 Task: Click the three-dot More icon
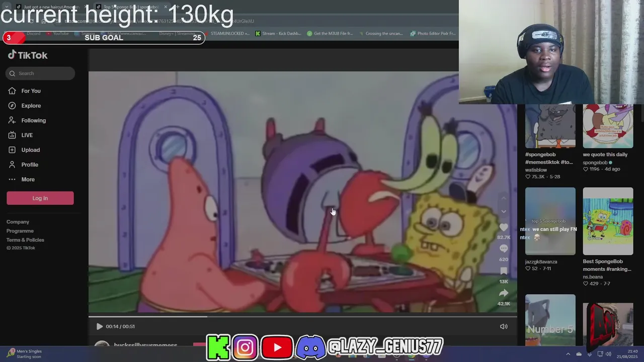point(12,179)
